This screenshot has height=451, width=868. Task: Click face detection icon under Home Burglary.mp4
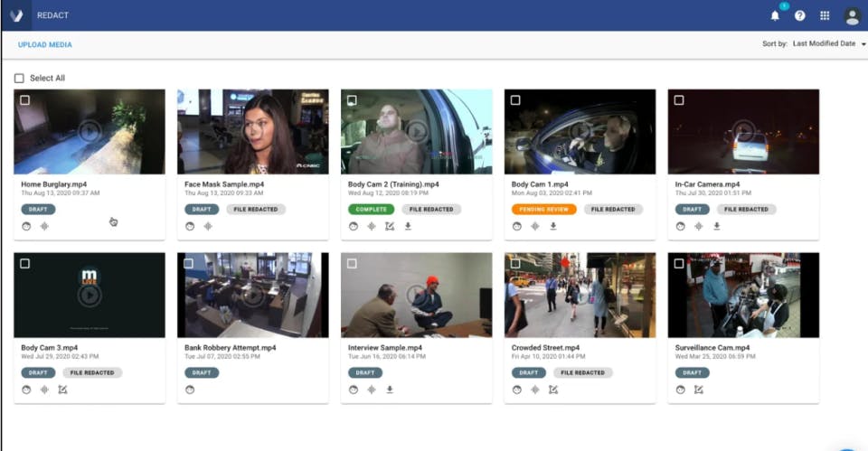[26, 226]
